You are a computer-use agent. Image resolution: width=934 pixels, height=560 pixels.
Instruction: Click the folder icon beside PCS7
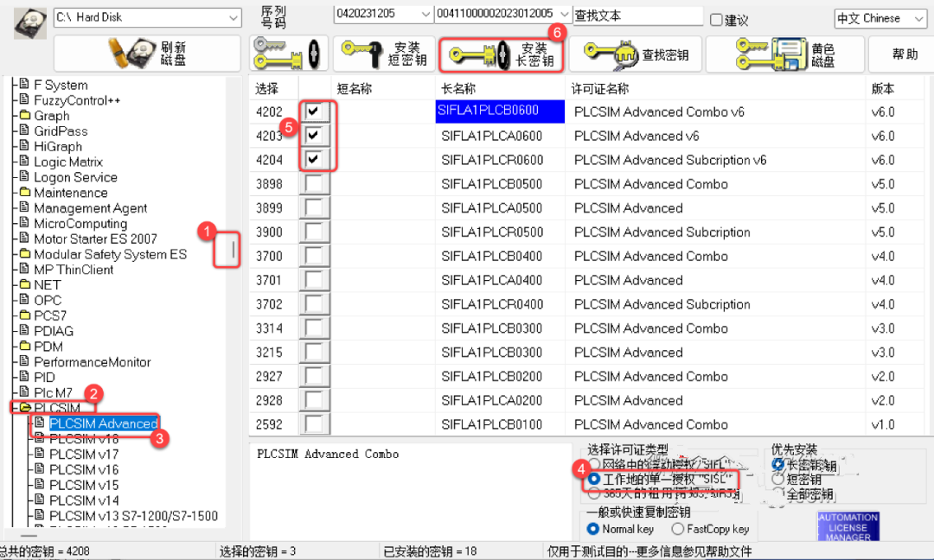pyautogui.click(x=24, y=315)
